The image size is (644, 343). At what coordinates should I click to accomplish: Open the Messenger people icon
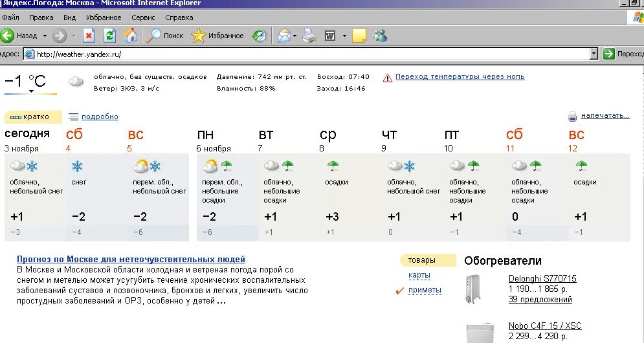(x=381, y=36)
